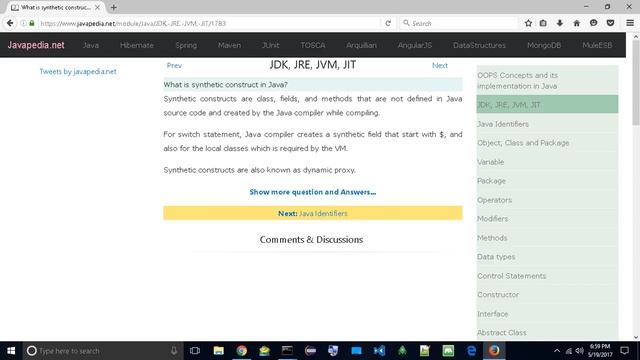Open the Package sidebar topic
The height and width of the screenshot is (360, 640).
pos(547,181)
